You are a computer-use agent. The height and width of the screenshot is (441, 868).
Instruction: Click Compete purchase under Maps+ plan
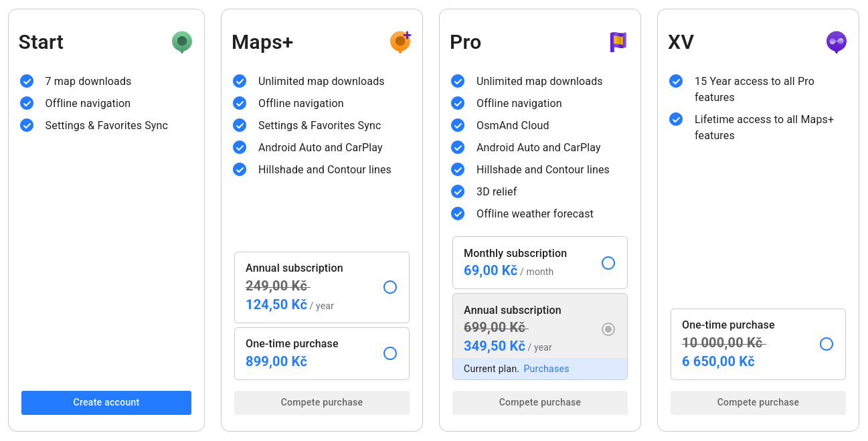click(322, 402)
